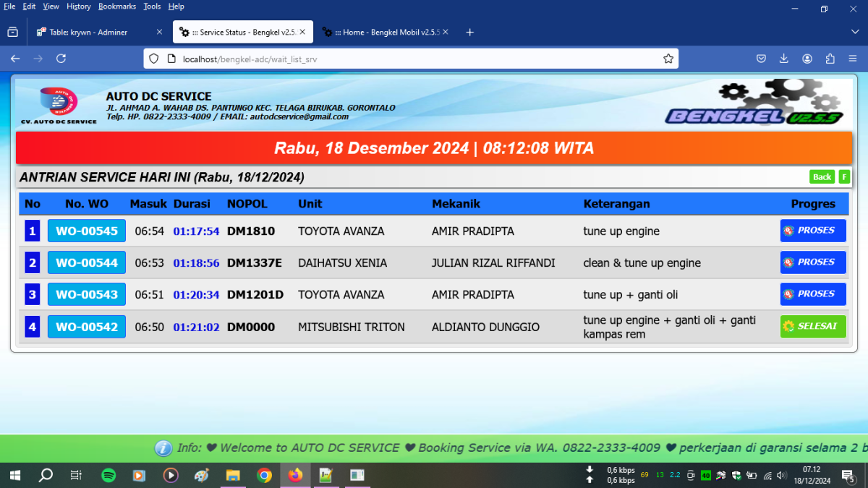This screenshot has height=488, width=868.
Task: Open the Firefox downloads panel
Action: [783, 59]
